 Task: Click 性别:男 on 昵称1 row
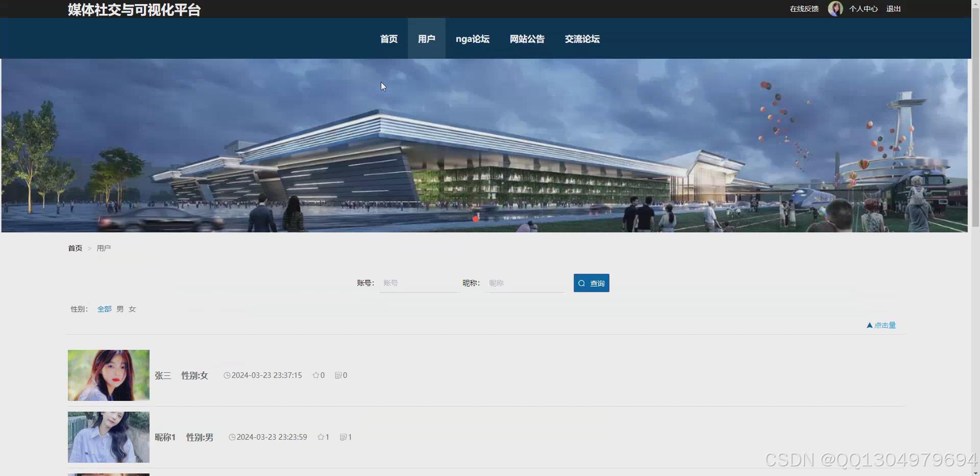(200, 437)
